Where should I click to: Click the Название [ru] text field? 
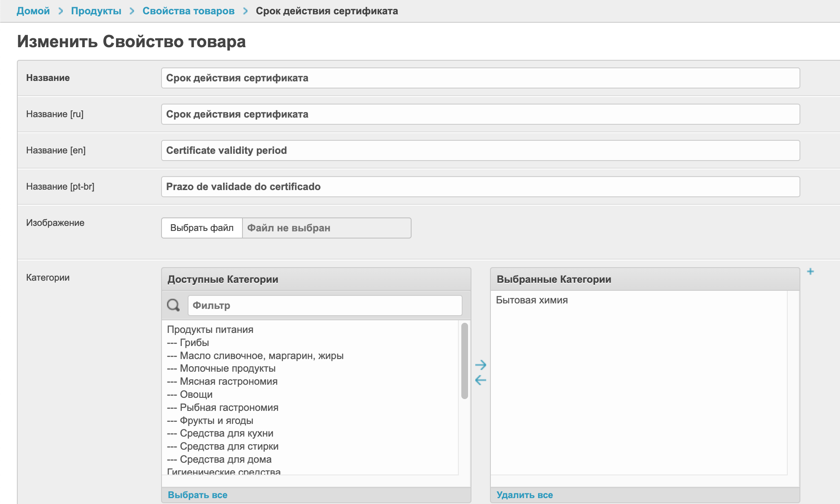pyautogui.click(x=480, y=114)
